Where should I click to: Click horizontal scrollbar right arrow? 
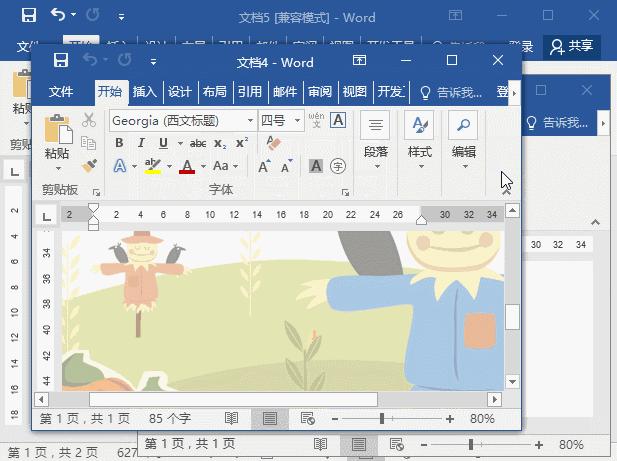coord(494,400)
